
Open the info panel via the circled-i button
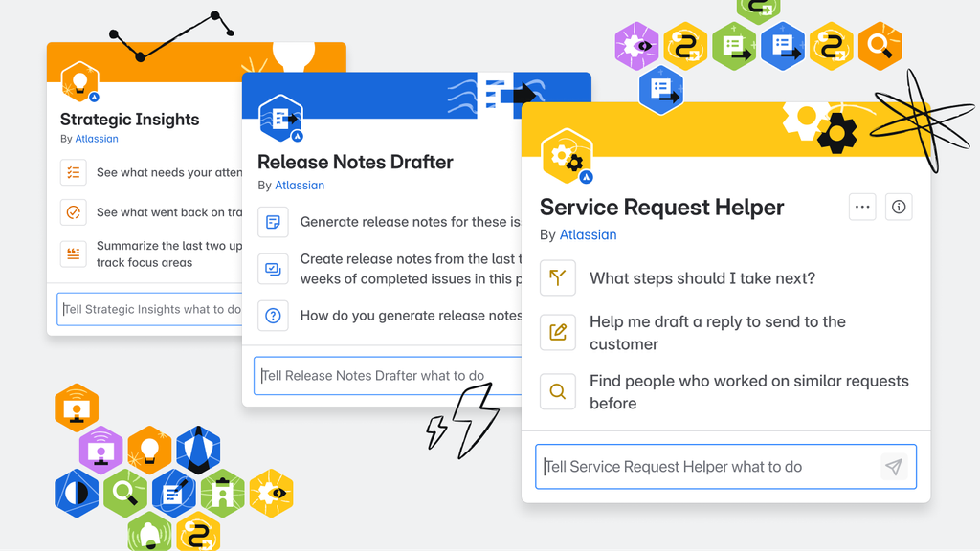(899, 207)
